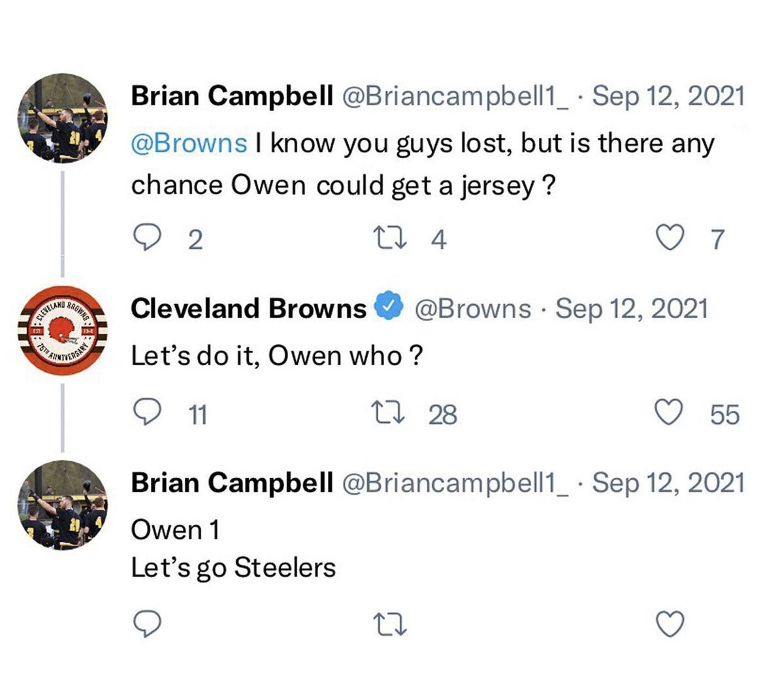
Task: Open the @Browns mention link
Action: [189, 142]
